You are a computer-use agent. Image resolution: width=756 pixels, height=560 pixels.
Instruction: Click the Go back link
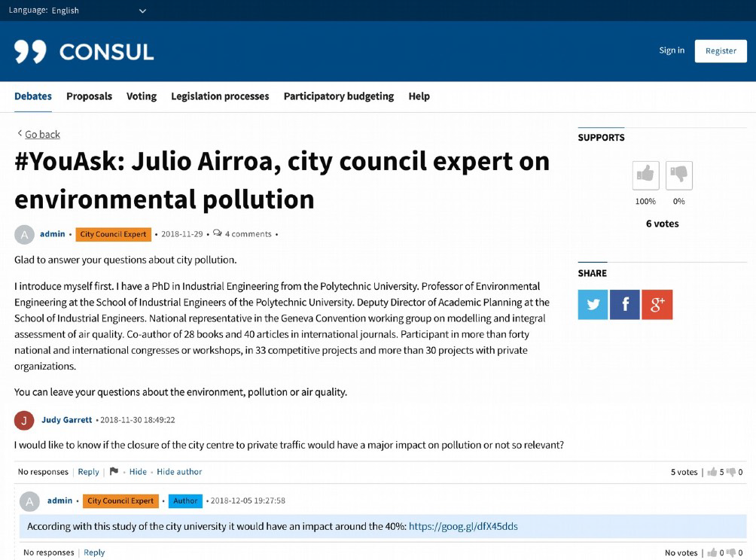coord(42,135)
